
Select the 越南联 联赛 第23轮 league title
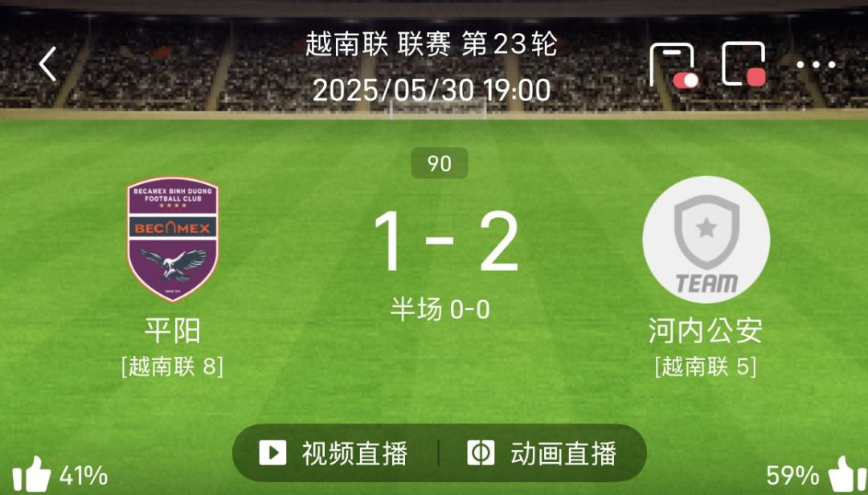(x=432, y=44)
